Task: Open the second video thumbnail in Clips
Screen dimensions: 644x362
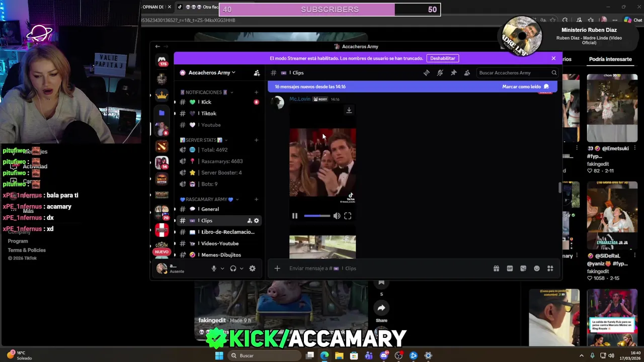Action: pyautogui.click(x=323, y=247)
